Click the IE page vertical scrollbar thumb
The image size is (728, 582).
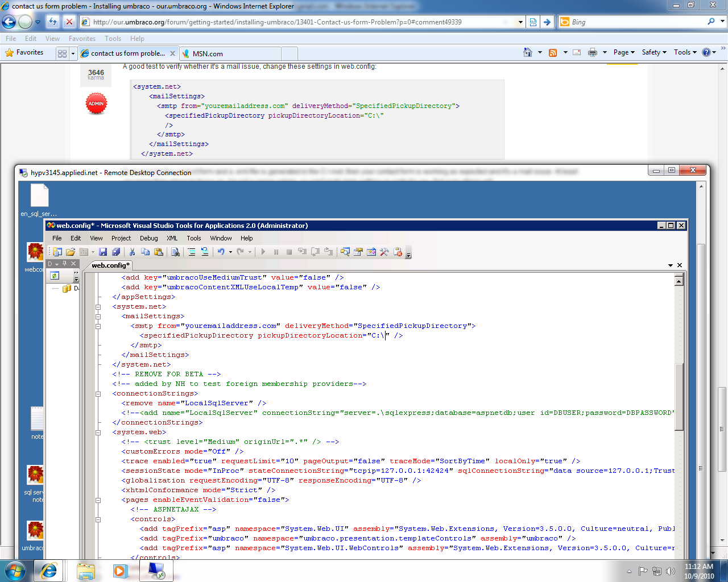pyautogui.click(x=722, y=429)
